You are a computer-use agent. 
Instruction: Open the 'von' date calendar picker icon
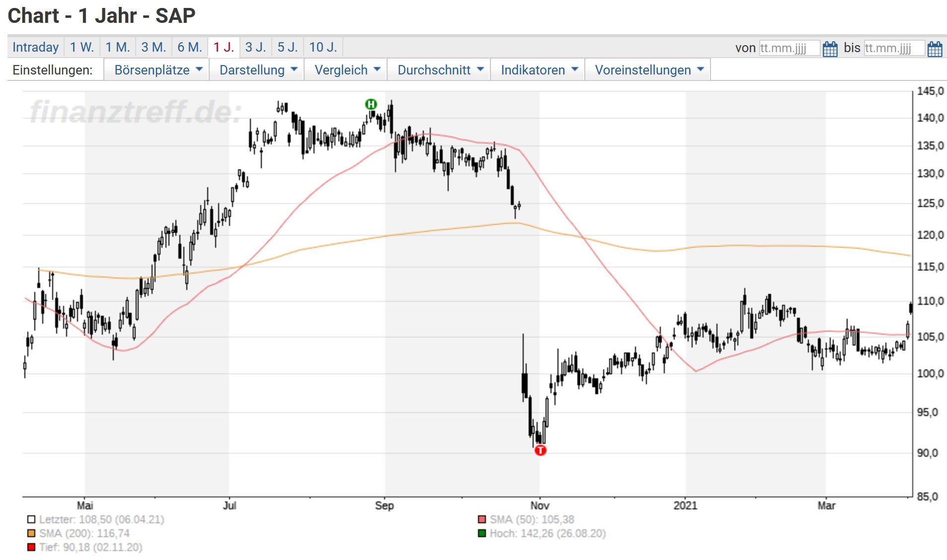pos(830,49)
